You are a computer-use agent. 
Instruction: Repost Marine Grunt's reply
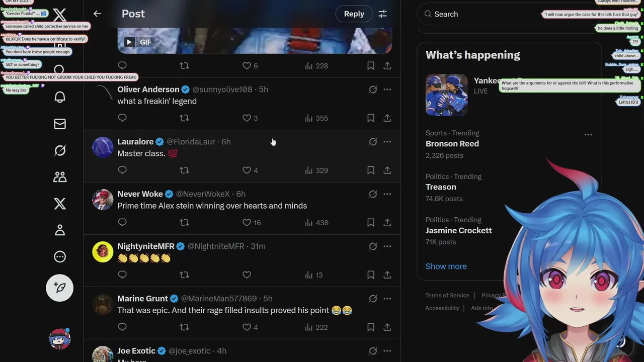pyautogui.click(x=184, y=327)
